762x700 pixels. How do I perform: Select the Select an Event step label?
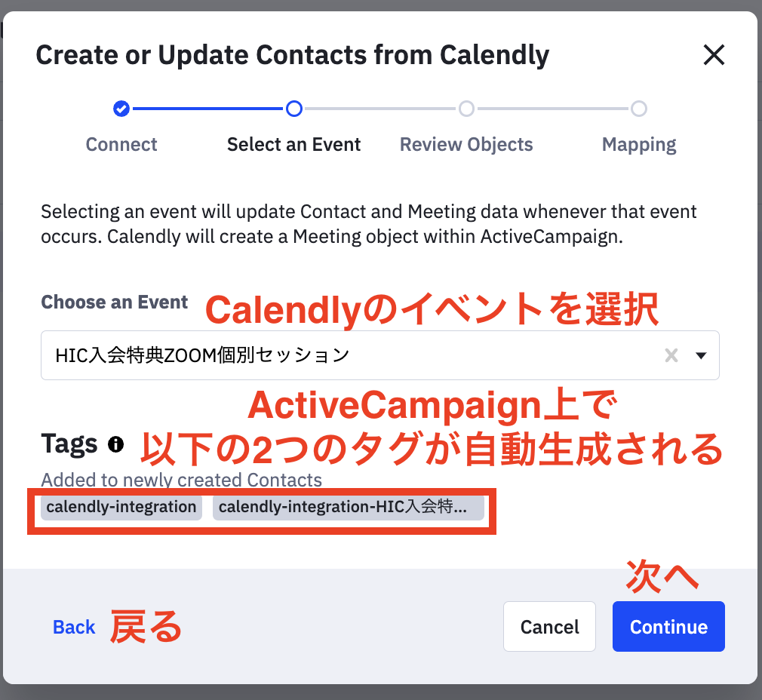[x=294, y=144]
